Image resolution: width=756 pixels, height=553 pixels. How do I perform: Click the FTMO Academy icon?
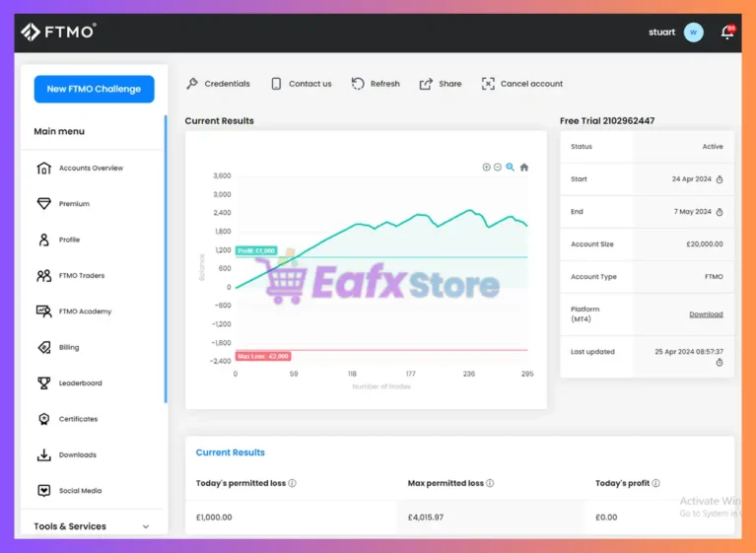click(x=44, y=311)
